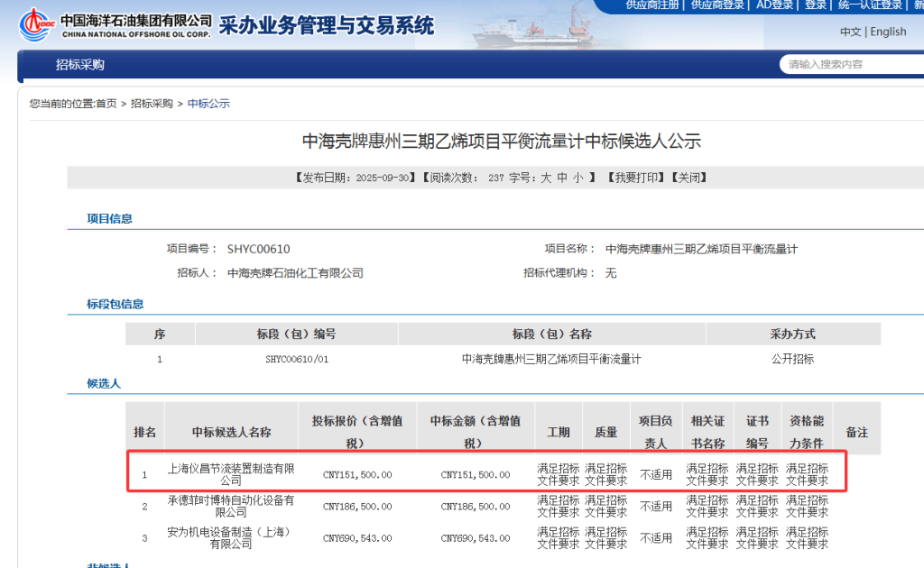
Task: Select candidate 上海仪昌节流装置制造有限公司 row
Action: pyautogui.click(x=232, y=474)
